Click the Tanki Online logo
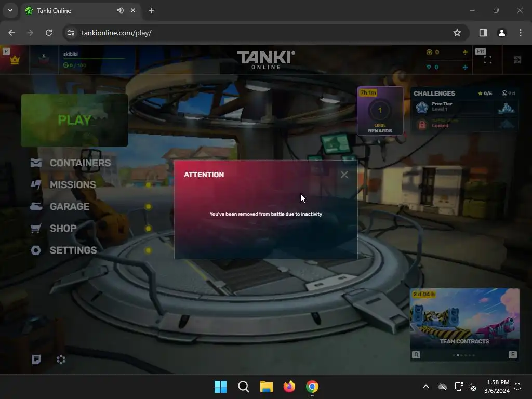Viewport: 532px width, 399px height. pyautogui.click(x=265, y=60)
